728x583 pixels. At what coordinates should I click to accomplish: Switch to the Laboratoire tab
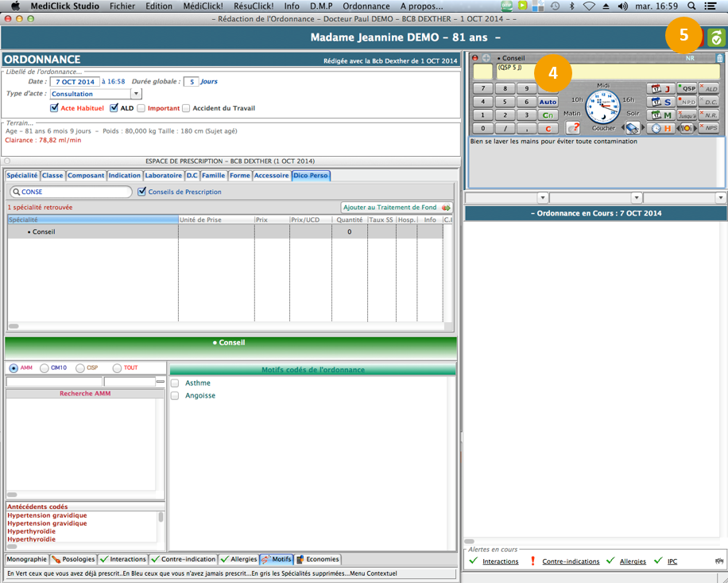tap(163, 176)
